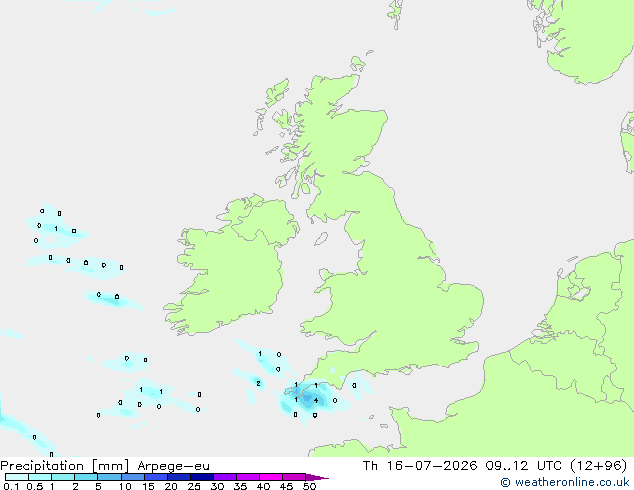Click the '2' precipitation value west of Cornwall
634x490 pixels.
258,383
